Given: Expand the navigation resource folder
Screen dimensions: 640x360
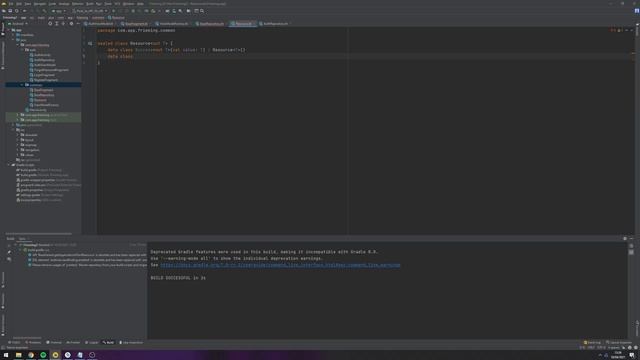Looking at the screenshot, I should click(x=18, y=150).
